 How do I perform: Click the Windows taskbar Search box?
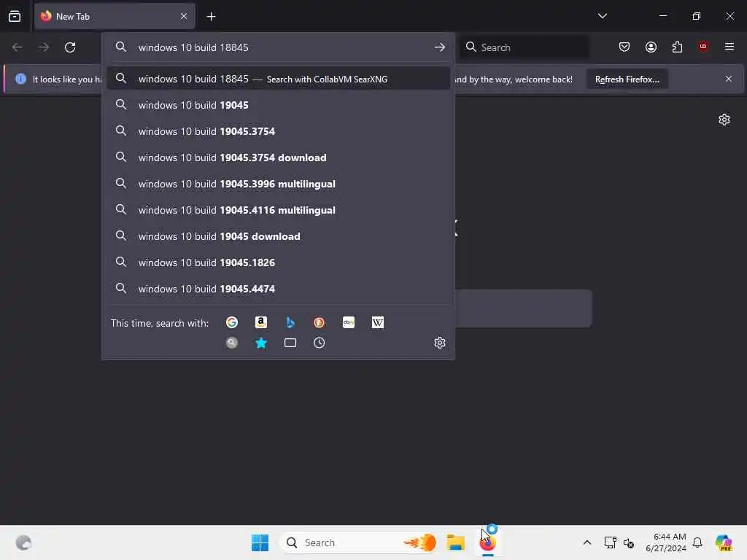tap(359, 542)
